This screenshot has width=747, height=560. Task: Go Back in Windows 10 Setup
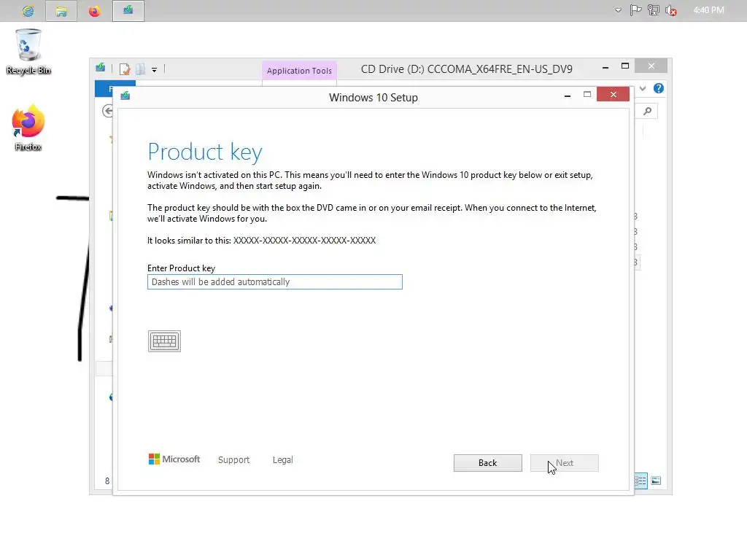coord(488,463)
